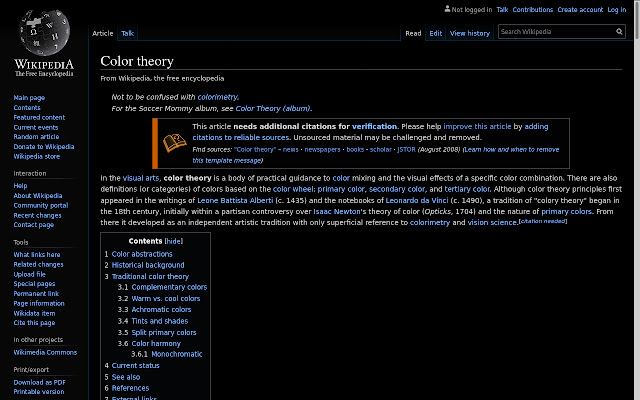The height and width of the screenshot is (400, 640).
Task: Jump to See also section
Action: [x=126, y=377]
